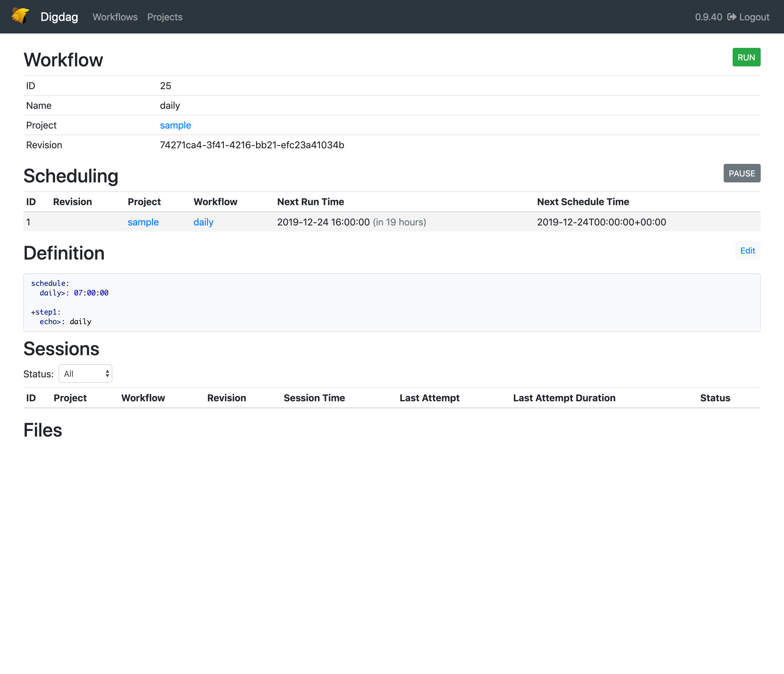784x674 pixels.
Task: Click the Logout link
Action: [x=754, y=17]
